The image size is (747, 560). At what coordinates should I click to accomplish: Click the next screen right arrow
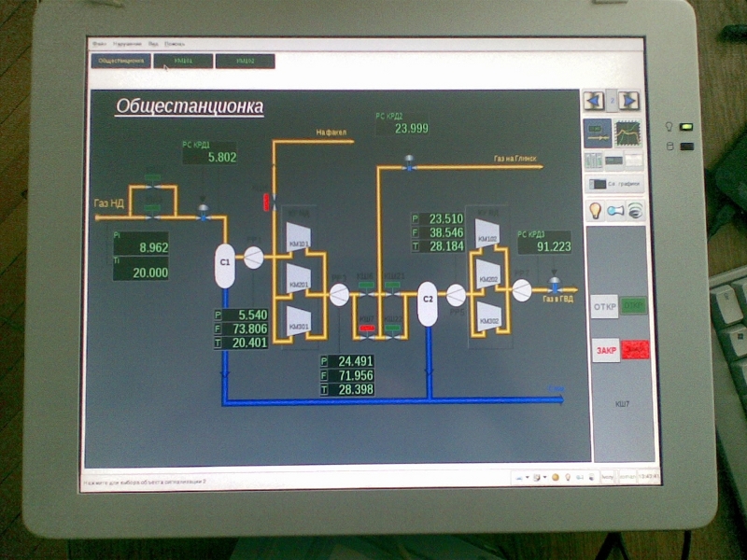click(x=629, y=100)
